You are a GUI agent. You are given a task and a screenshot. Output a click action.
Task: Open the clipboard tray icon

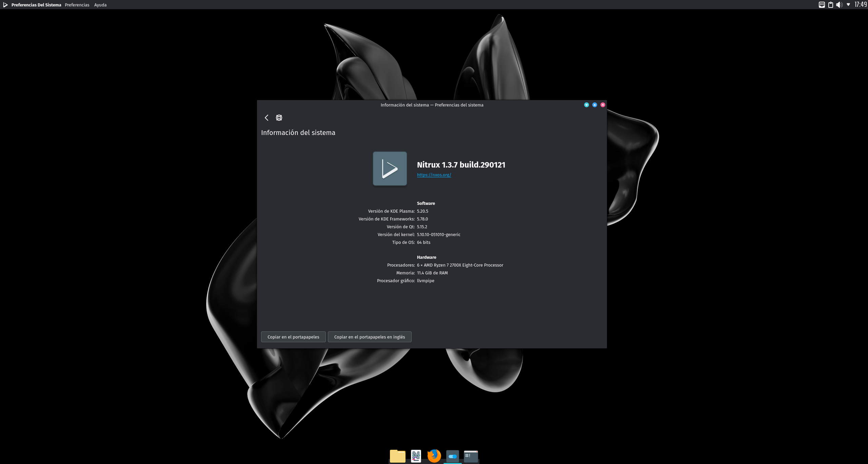point(831,5)
